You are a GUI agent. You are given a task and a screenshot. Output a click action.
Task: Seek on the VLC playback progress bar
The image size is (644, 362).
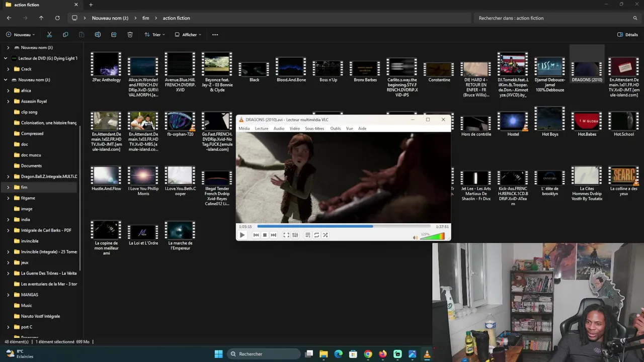[344, 226]
